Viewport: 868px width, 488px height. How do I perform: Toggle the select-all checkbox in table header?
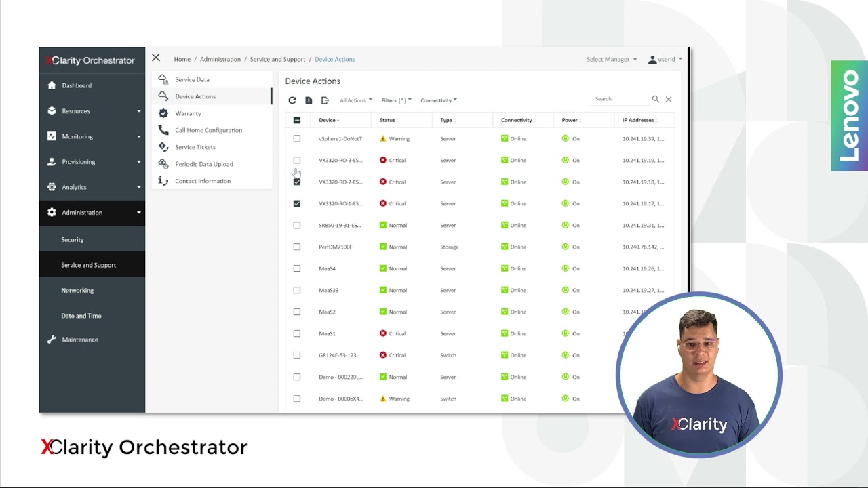pos(297,120)
